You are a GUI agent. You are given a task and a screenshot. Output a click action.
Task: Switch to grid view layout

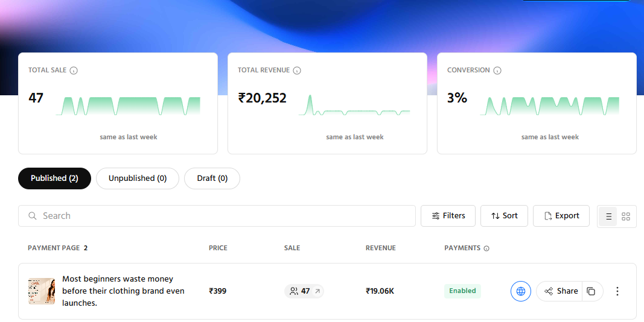click(625, 216)
